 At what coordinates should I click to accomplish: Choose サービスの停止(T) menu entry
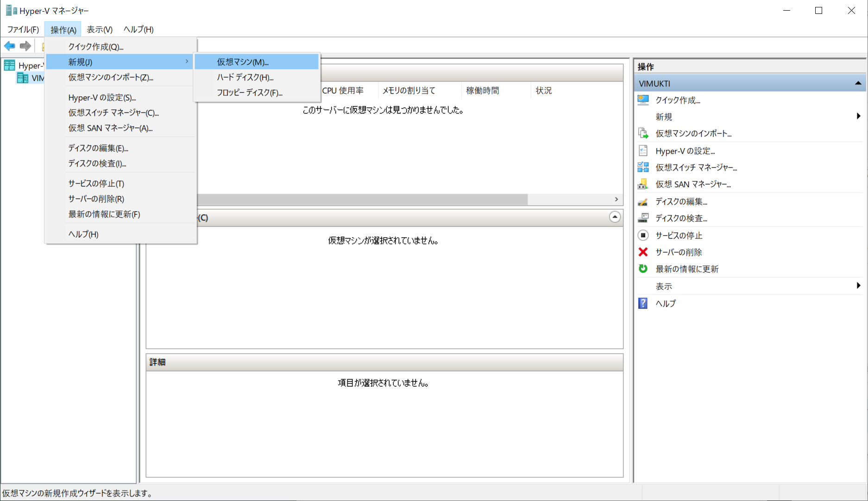pyautogui.click(x=120, y=183)
